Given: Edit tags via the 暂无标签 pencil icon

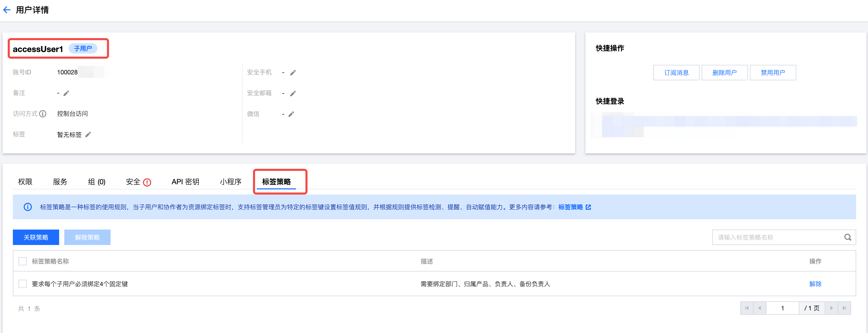Looking at the screenshot, I should (88, 135).
